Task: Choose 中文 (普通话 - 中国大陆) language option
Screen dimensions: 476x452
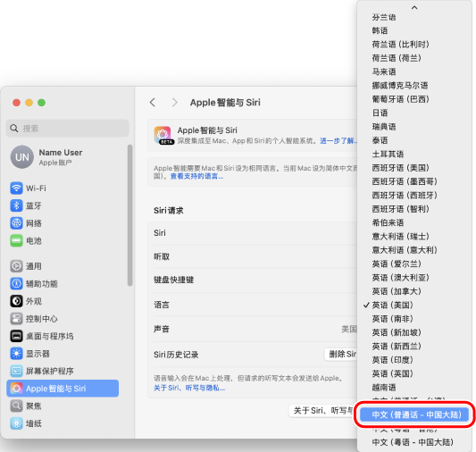Action: [414, 414]
